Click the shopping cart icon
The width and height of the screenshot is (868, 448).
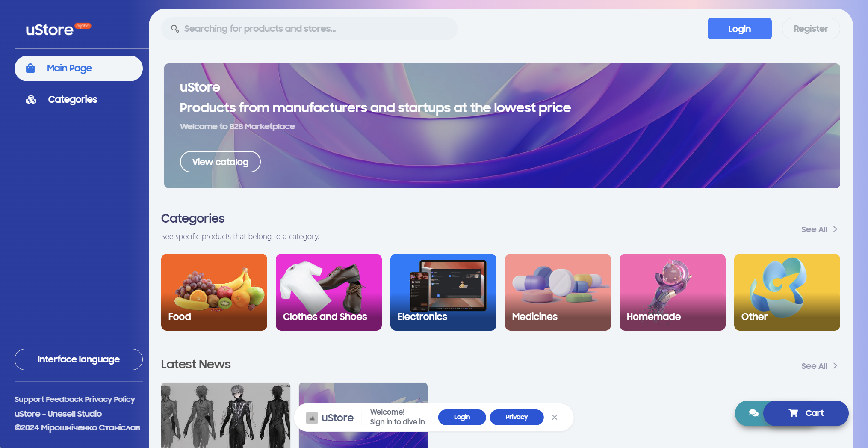(x=793, y=413)
